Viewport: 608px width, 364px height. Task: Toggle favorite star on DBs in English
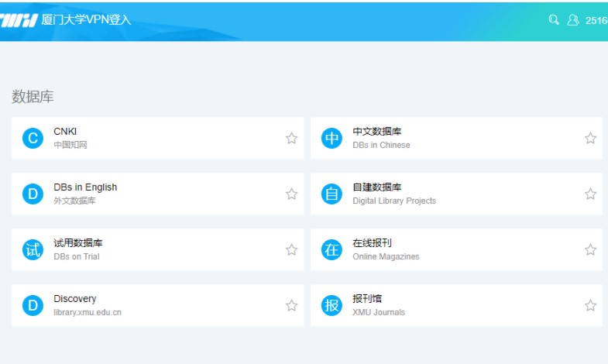coord(291,194)
